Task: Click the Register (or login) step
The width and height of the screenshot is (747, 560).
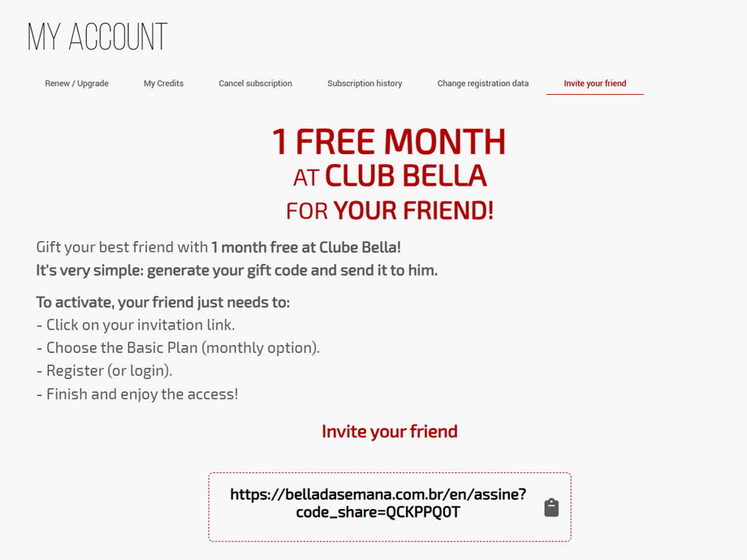Action: pos(104,370)
